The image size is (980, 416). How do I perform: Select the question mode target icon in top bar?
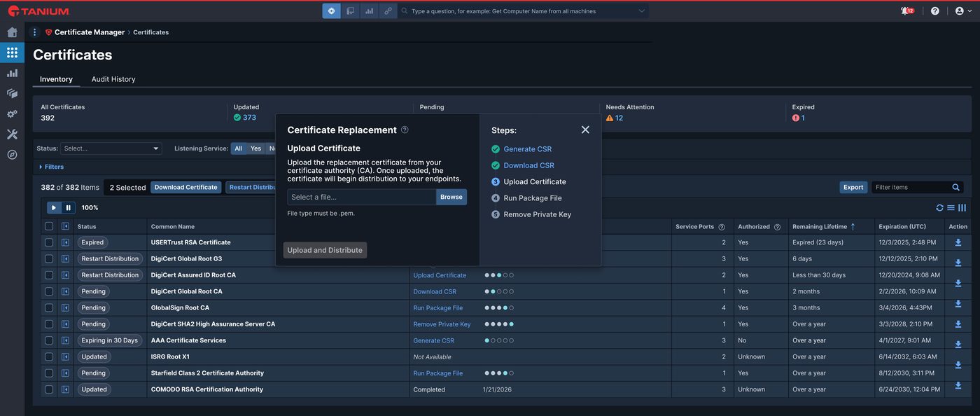[331, 11]
